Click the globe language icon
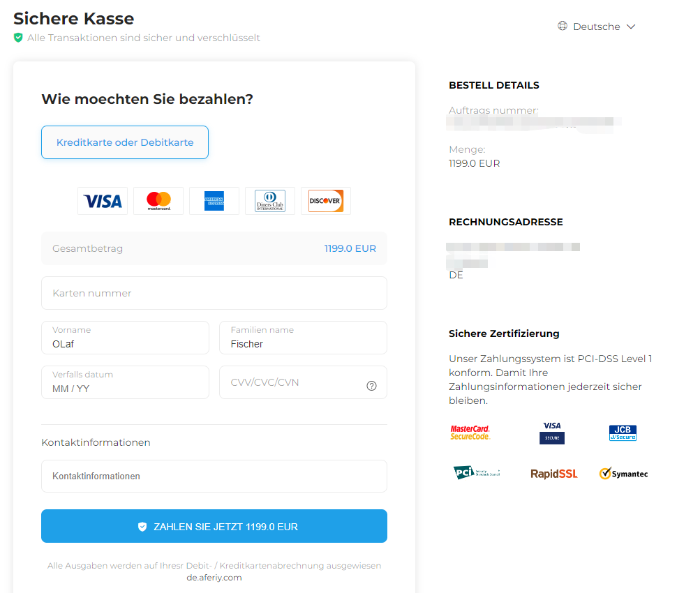The height and width of the screenshot is (593, 700). click(563, 27)
